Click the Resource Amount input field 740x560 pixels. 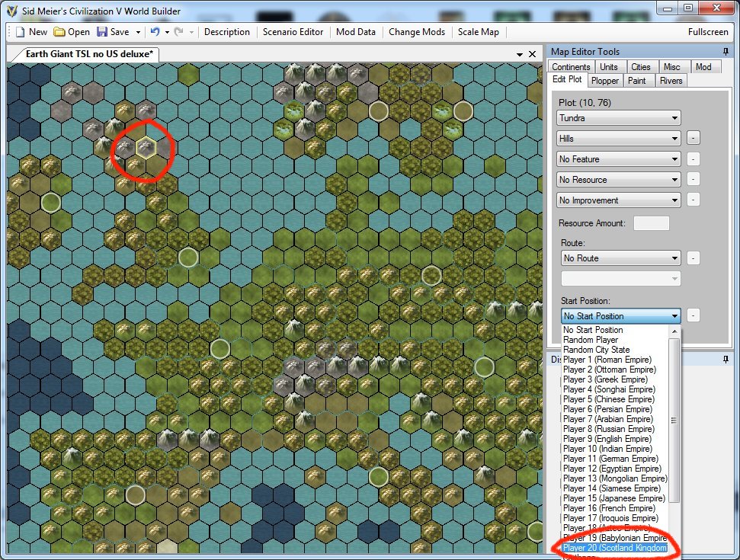pos(652,223)
